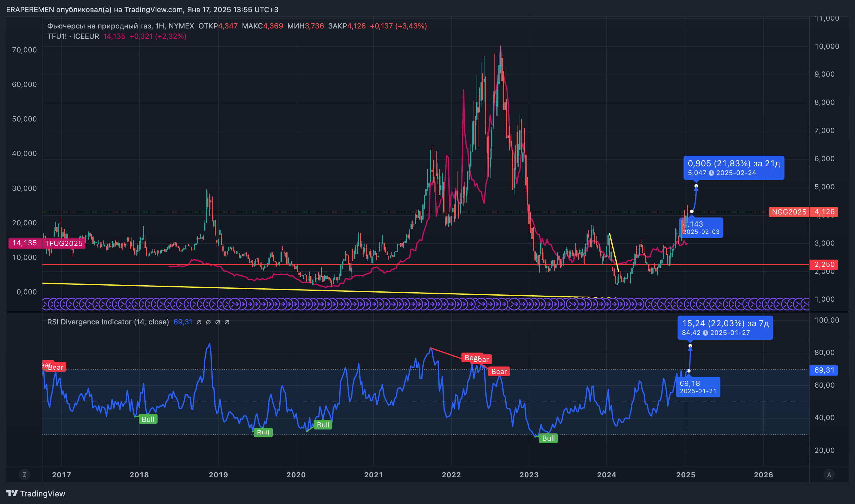The width and height of the screenshot is (855, 504).
Task: Select the TFUG2025 symbol label
Action: [64, 243]
